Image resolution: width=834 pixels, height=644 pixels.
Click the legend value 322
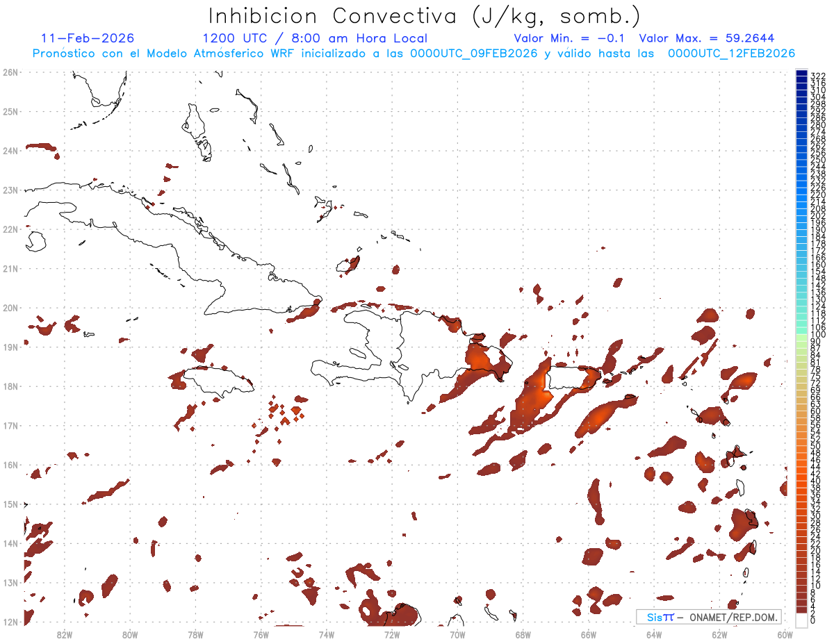[817, 76]
